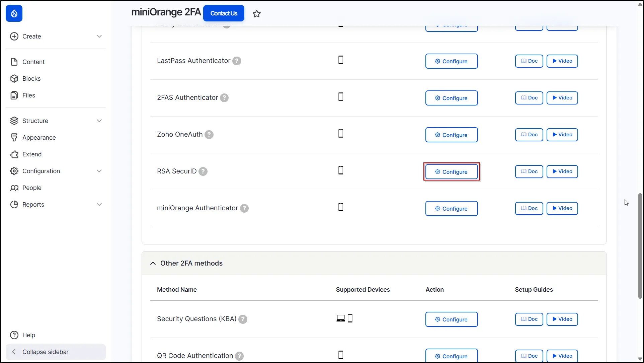Click the Contact Us button
The width and height of the screenshot is (644, 363).
coord(224,13)
